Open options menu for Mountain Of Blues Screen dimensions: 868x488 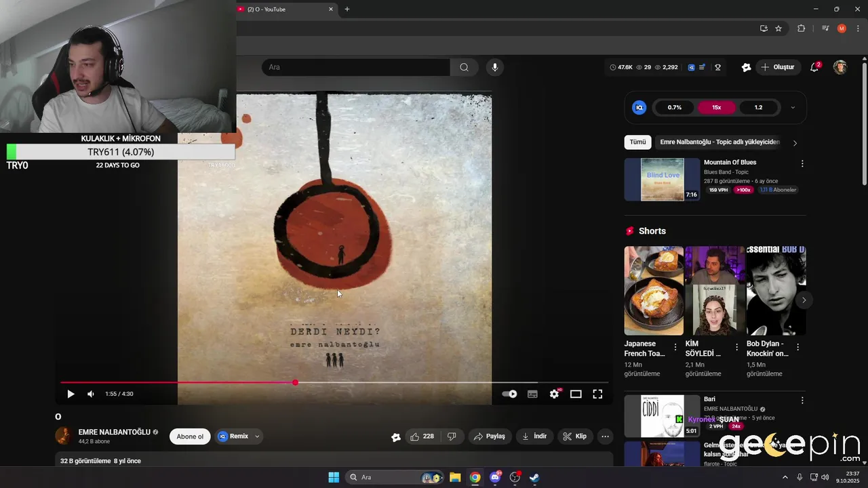802,163
